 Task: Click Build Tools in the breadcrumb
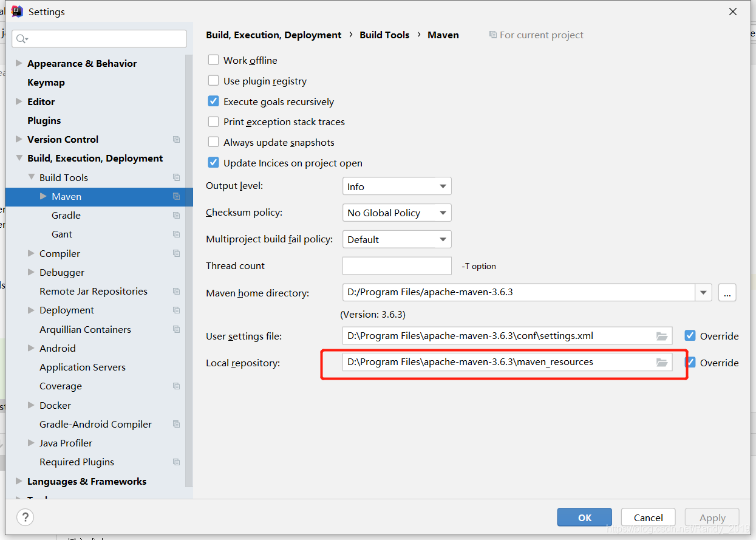pyautogui.click(x=384, y=35)
